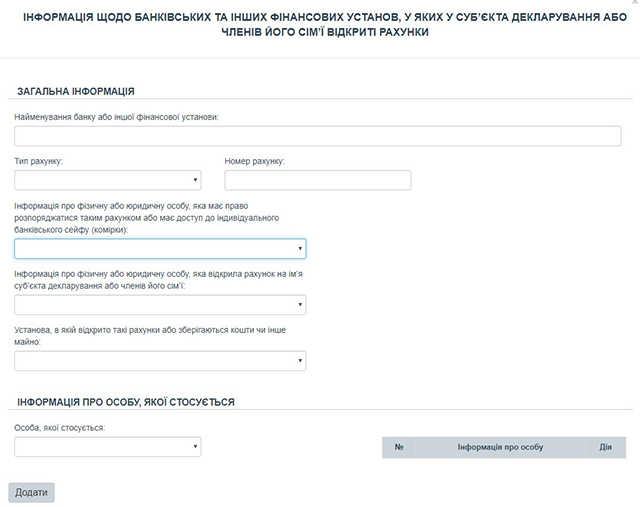
Task: Expand the 'Установа' institution dropdown
Action: coord(160,361)
